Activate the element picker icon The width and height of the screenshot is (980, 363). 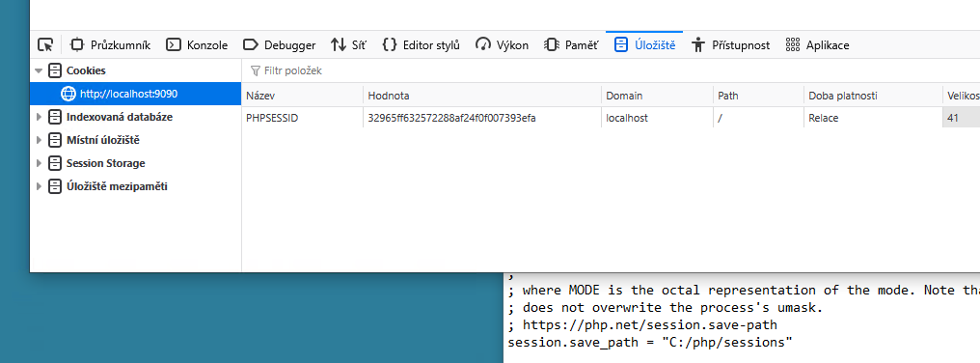45,45
